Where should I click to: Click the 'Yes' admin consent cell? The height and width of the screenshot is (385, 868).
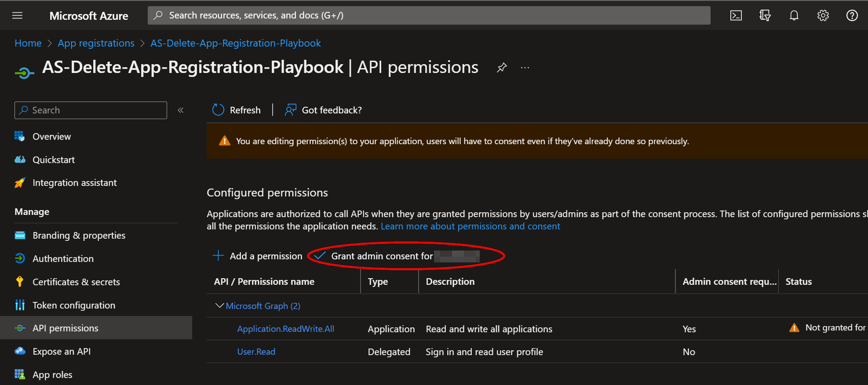689,329
